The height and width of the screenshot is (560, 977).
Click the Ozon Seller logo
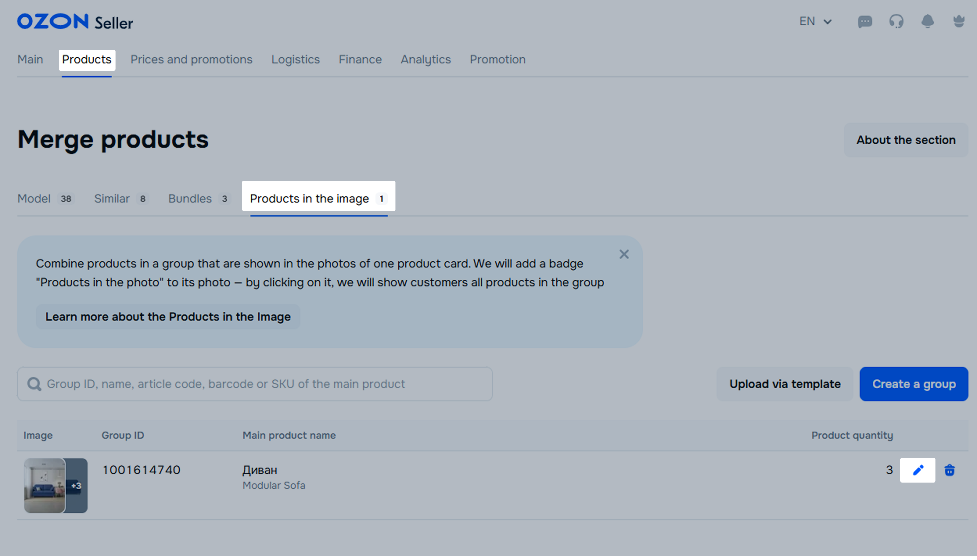tap(75, 22)
